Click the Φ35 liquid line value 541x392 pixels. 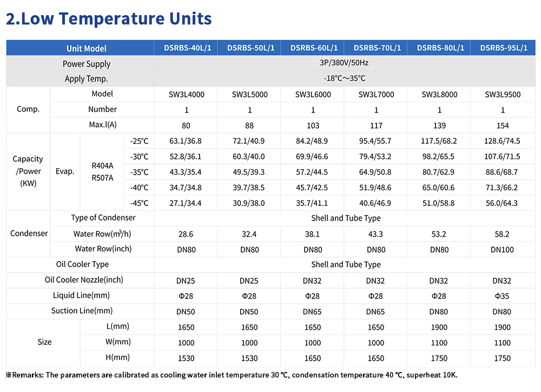pyautogui.click(x=502, y=296)
